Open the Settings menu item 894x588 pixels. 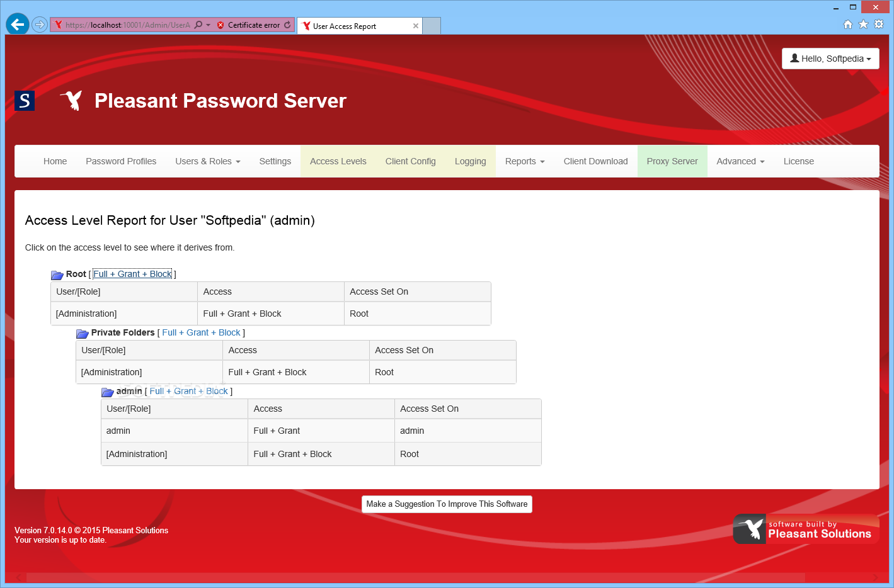tap(275, 161)
